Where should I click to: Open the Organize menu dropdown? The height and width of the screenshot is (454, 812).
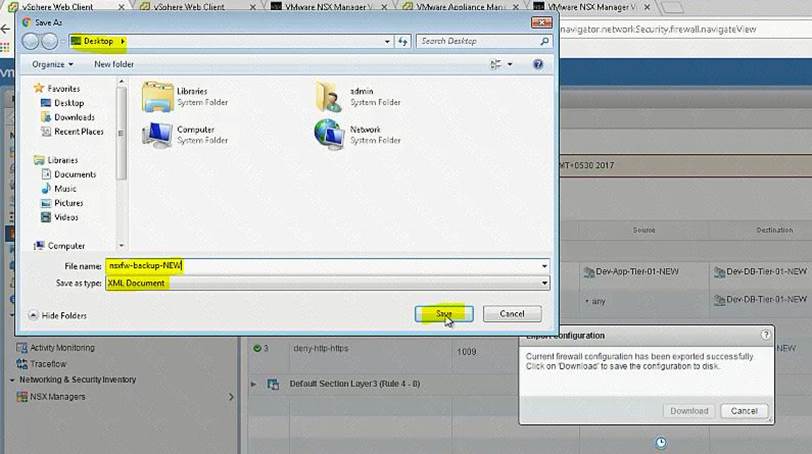pyautogui.click(x=52, y=64)
